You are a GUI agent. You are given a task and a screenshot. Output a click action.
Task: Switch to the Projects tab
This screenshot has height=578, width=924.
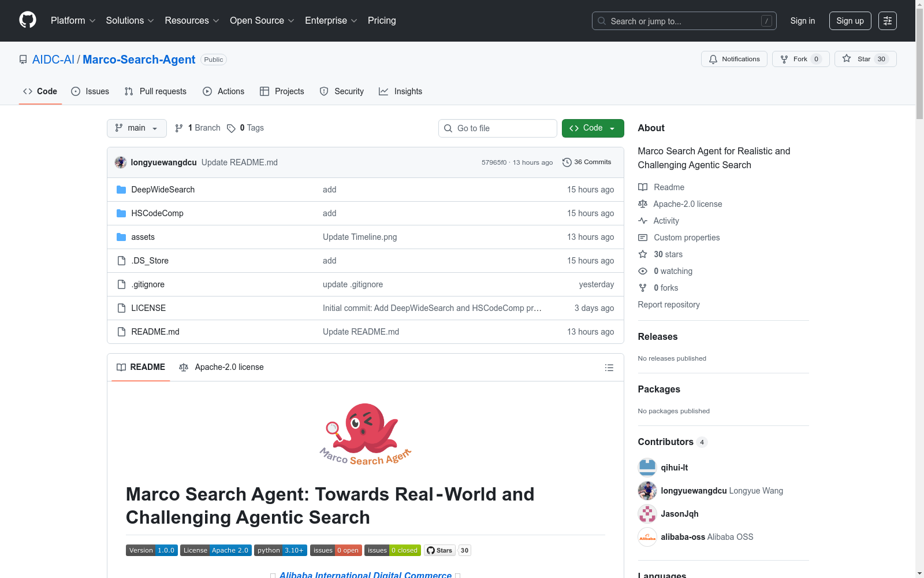pyautogui.click(x=282, y=91)
